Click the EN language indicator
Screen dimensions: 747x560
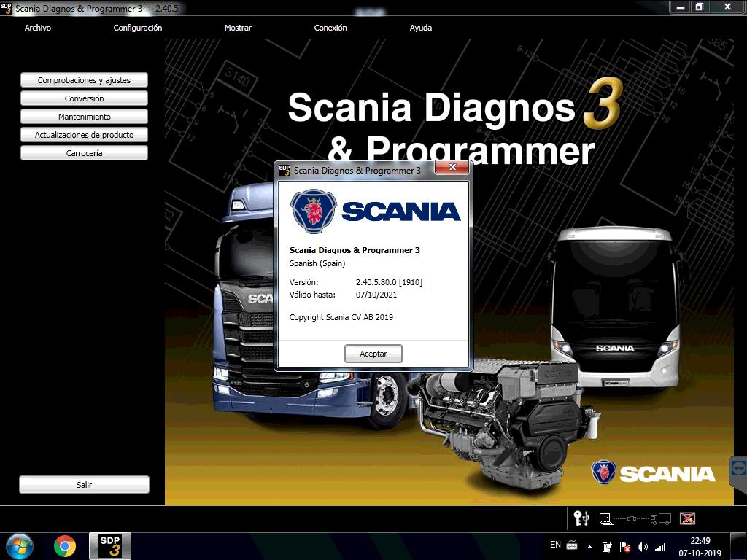click(555, 545)
